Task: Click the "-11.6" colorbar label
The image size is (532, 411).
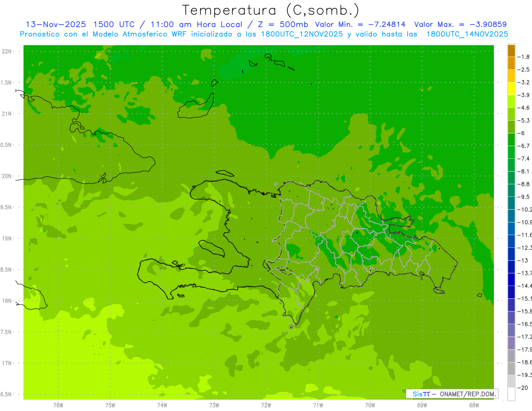Action: 524,235
